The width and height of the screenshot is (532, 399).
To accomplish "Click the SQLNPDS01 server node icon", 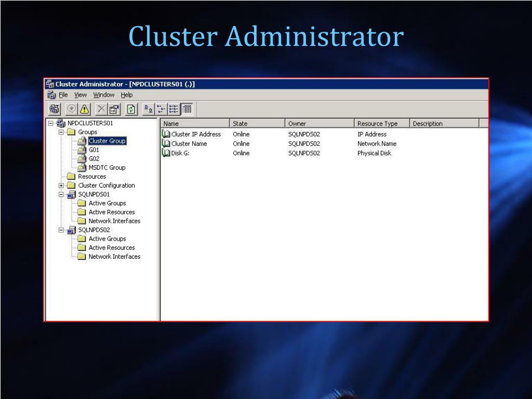I will click(x=71, y=194).
